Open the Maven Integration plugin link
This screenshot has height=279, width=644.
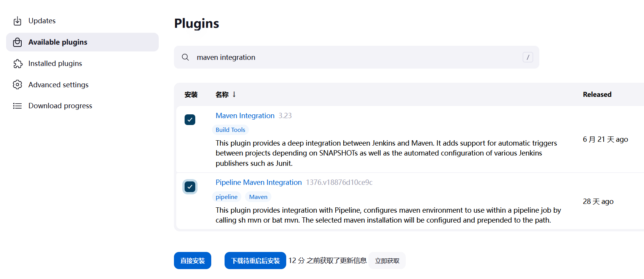tap(245, 115)
